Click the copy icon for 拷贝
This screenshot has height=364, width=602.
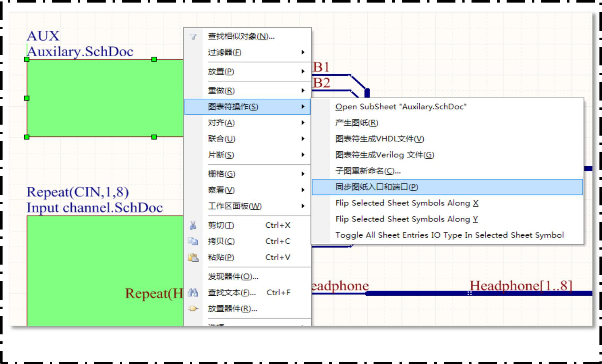(x=193, y=242)
